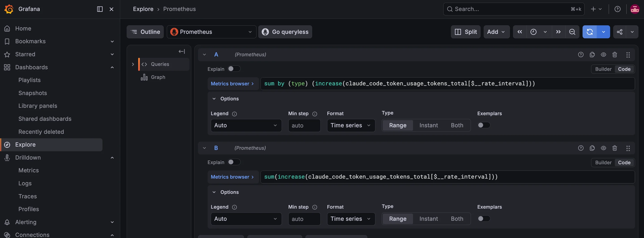
Task: Focus the top Search field
Action: 514,9
